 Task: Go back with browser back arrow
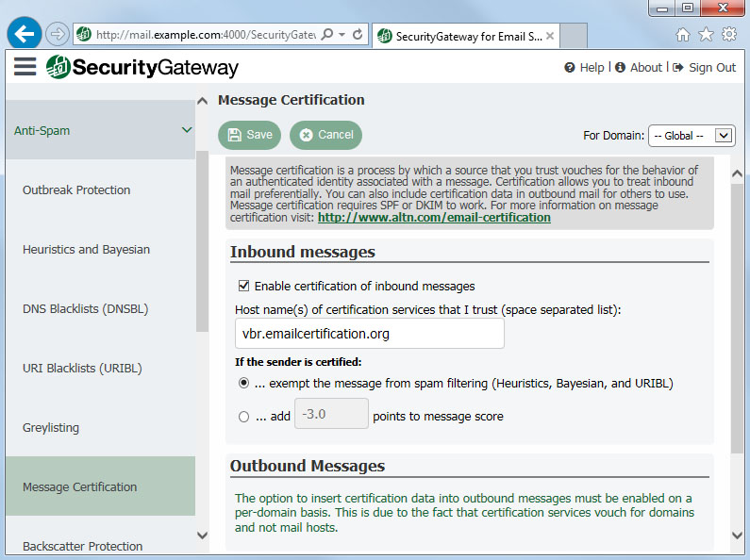tap(24, 33)
